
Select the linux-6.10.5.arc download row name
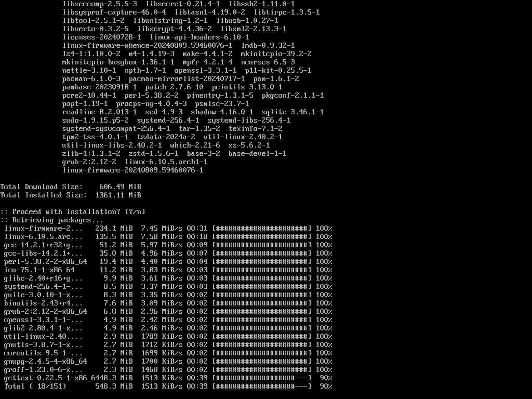click(x=44, y=237)
